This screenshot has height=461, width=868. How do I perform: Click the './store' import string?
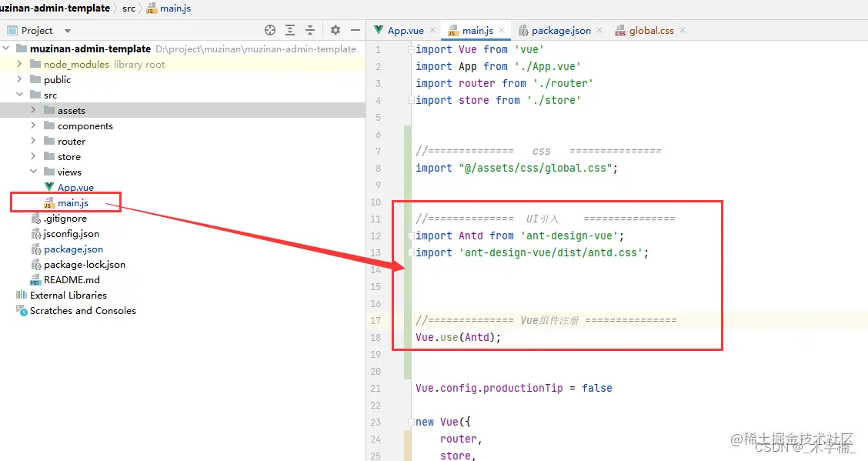(553, 101)
